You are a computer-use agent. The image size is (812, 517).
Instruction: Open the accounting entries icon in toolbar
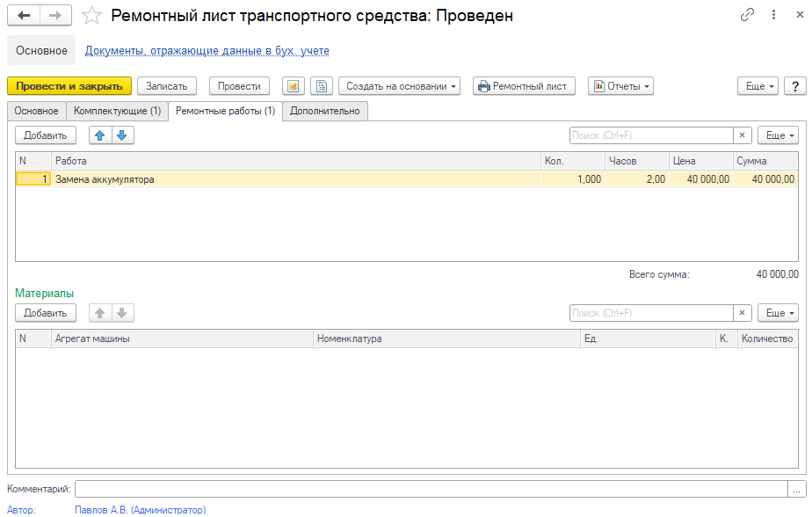pos(294,86)
